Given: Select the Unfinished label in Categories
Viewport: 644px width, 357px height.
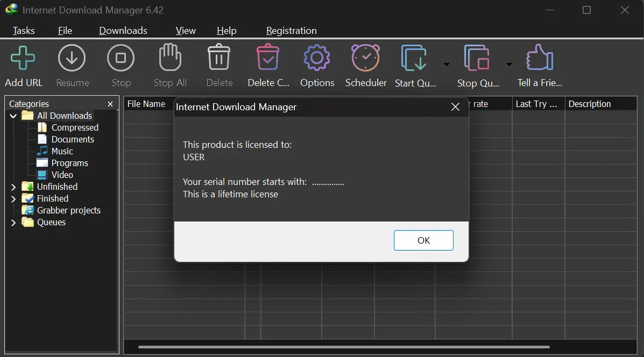Looking at the screenshot, I should 57,187.
